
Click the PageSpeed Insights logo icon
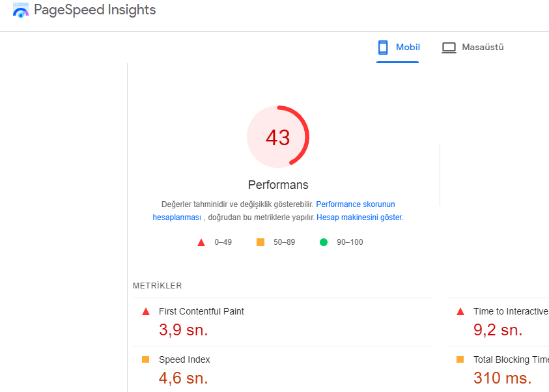coord(21,10)
